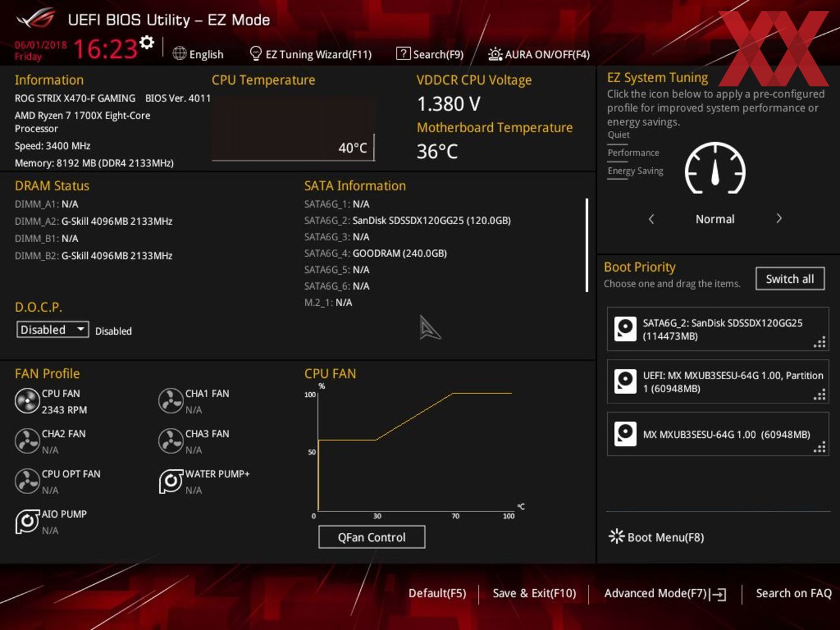Switch tuning profile with right arrow
The height and width of the screenshot is (630, 840).
pos(779,219)
